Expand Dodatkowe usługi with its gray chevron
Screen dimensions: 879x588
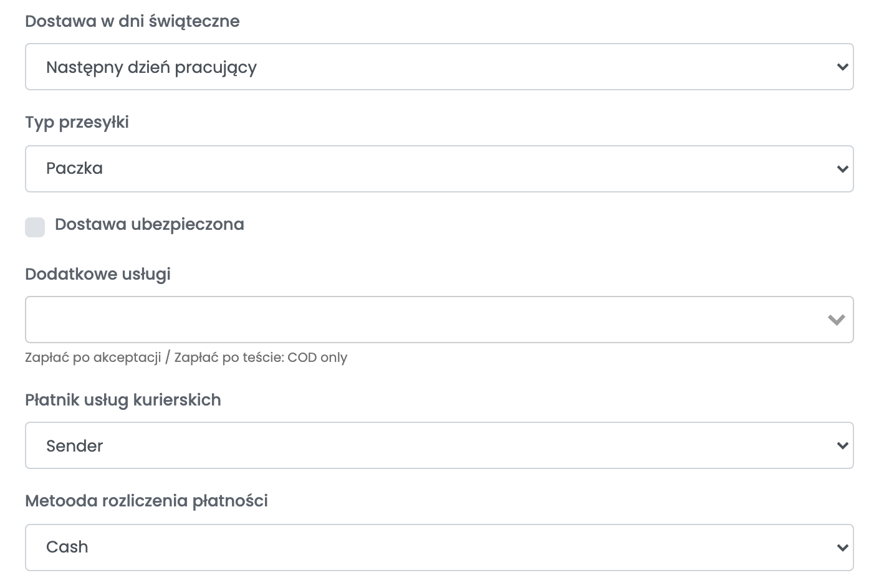point(836,320)
